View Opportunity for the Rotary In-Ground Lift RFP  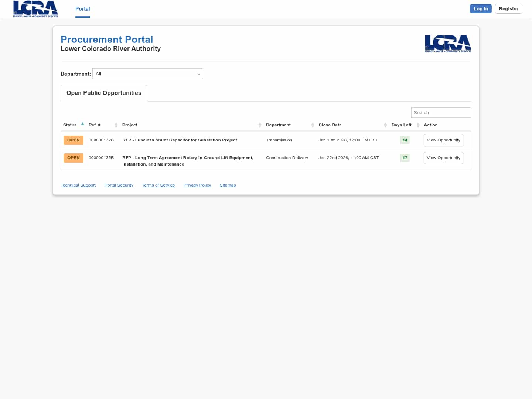coord(443,158)
